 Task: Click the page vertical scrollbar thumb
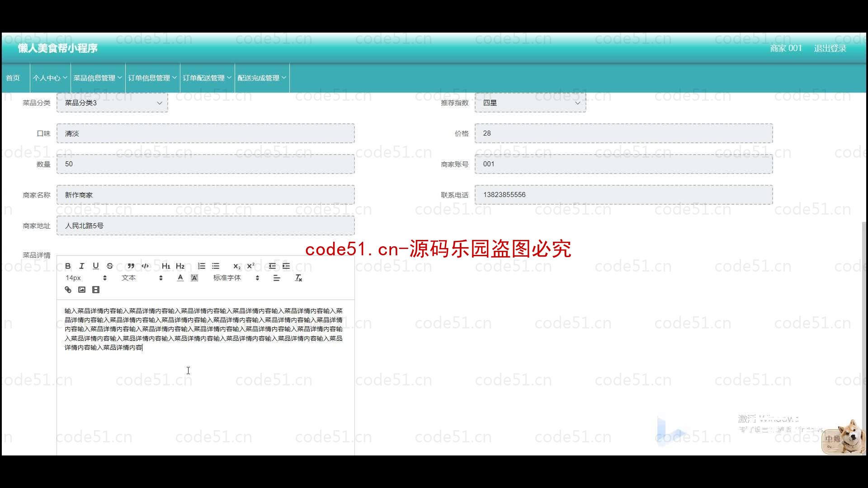864,338
